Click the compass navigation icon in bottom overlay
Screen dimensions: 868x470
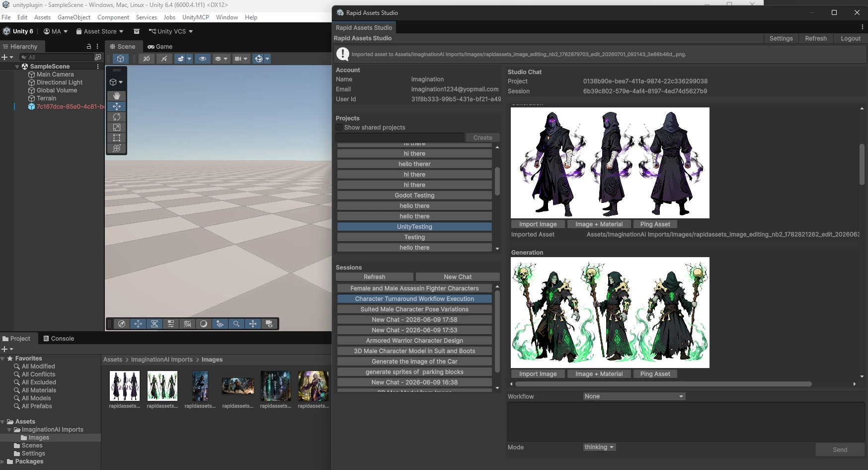[x=122, y=324]
